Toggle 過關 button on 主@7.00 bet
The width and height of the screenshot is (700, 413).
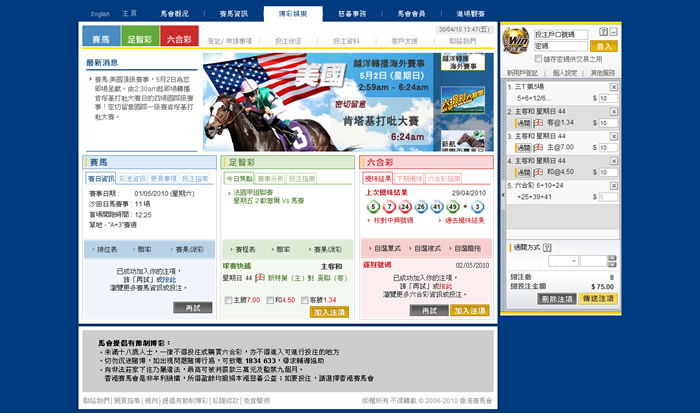coord(523,147)
